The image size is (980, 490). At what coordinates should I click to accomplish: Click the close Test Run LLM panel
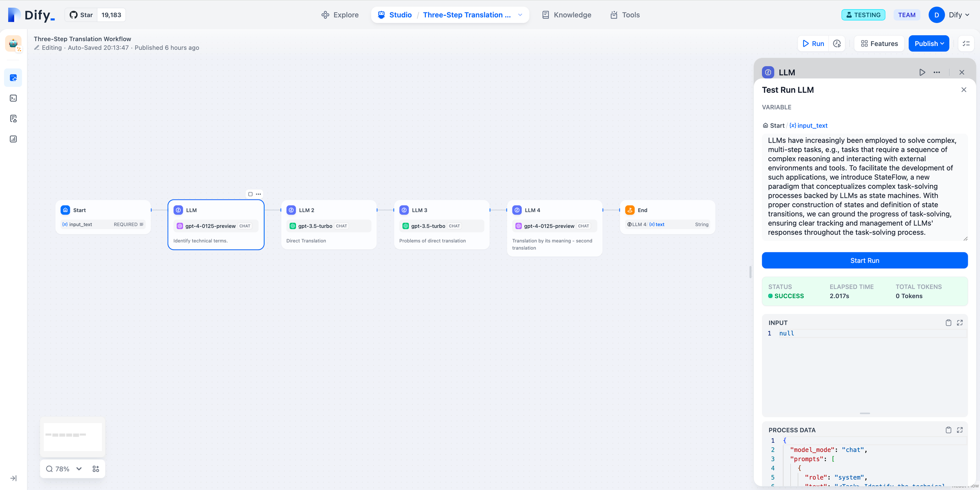[x=964, y=89]
